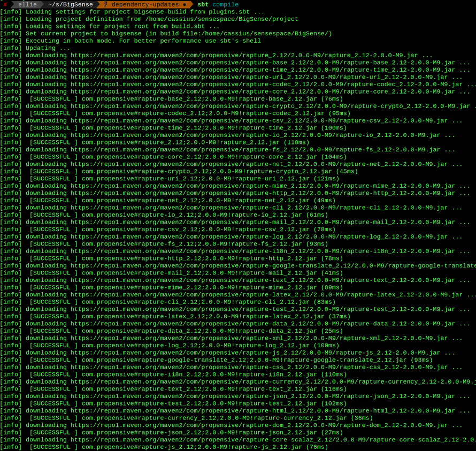Image resolution: width=476 pixels, height=451 pixels.
Task: Click the /home/cassius/sensespace/BigSense/project path
Action: coord(221,19)
